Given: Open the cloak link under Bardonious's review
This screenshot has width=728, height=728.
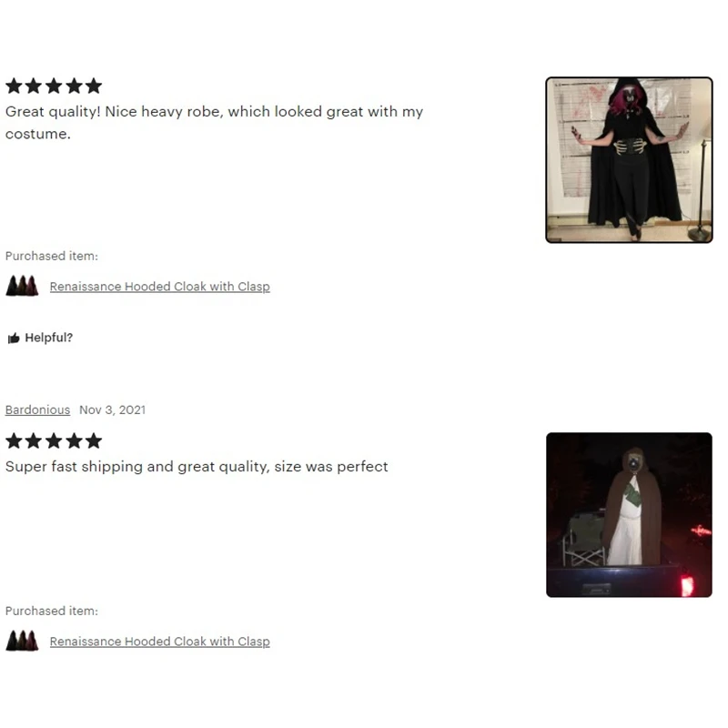Looking at the screenshot, I should click(160, 642).
